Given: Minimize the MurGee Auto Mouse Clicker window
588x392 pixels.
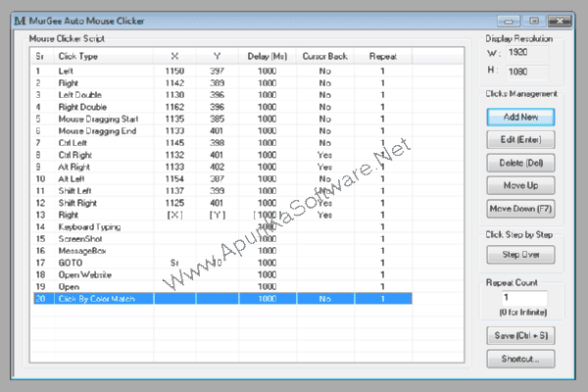Looking at the screenshot, I should click(509, 21).
